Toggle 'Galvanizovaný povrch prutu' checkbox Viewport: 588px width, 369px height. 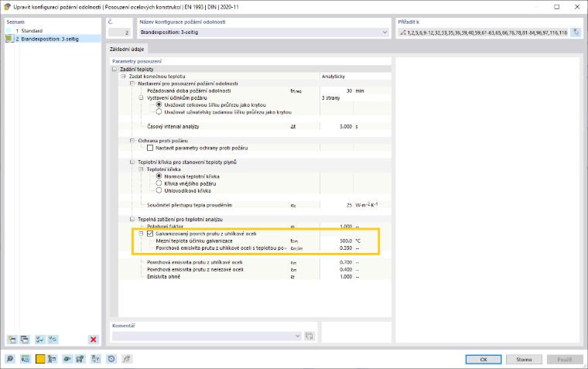(150, 234)
